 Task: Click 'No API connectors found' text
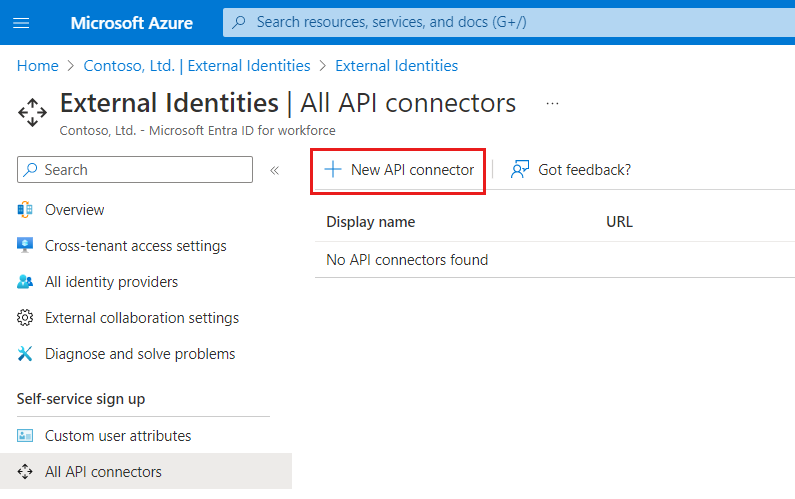point(407,260)
